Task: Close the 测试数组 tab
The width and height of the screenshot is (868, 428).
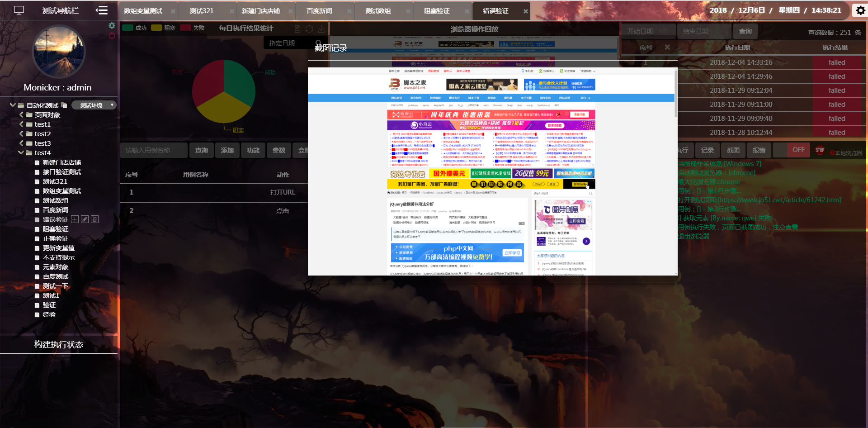Action: coord(408,11)
